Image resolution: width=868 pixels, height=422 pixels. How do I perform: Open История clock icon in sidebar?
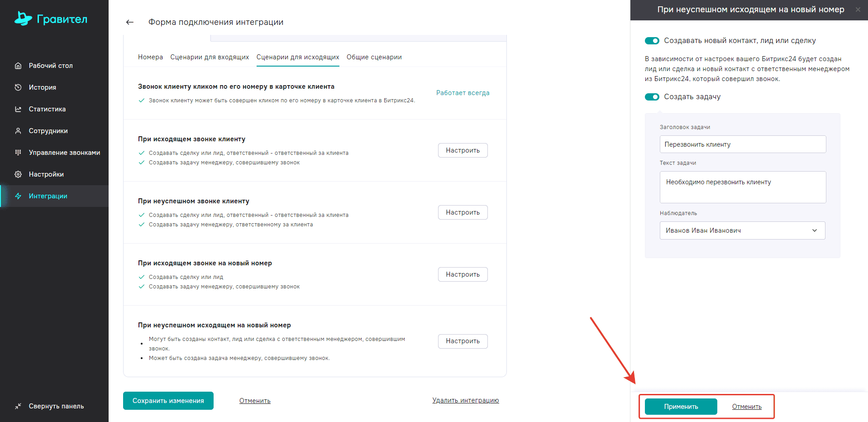(18, 87)
